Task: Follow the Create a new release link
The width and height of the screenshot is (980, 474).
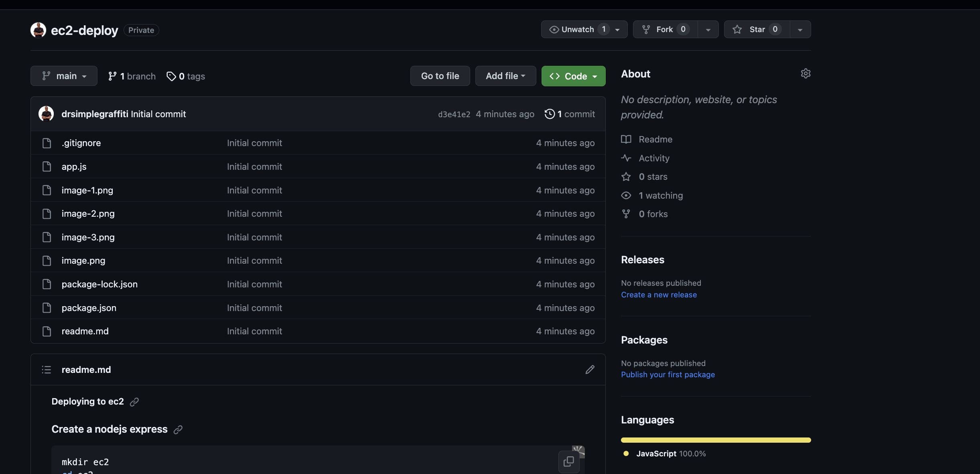Action: pyautogui.click(x=659, y=295)
